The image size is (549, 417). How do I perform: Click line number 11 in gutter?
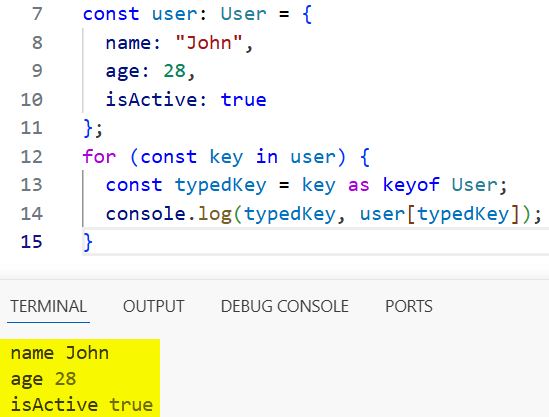(32, 128)
